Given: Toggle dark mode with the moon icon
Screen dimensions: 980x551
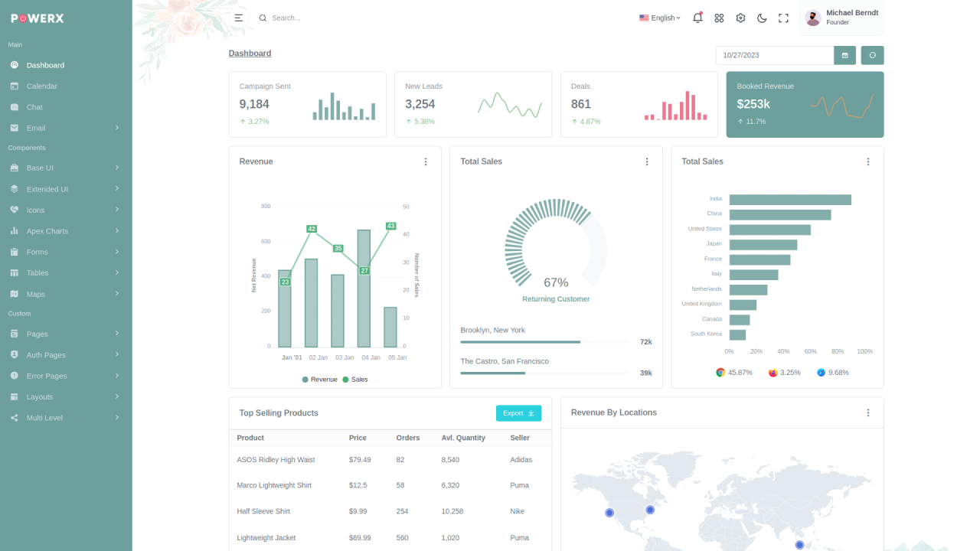Looking at the screenshot, I should coord(762,18).
